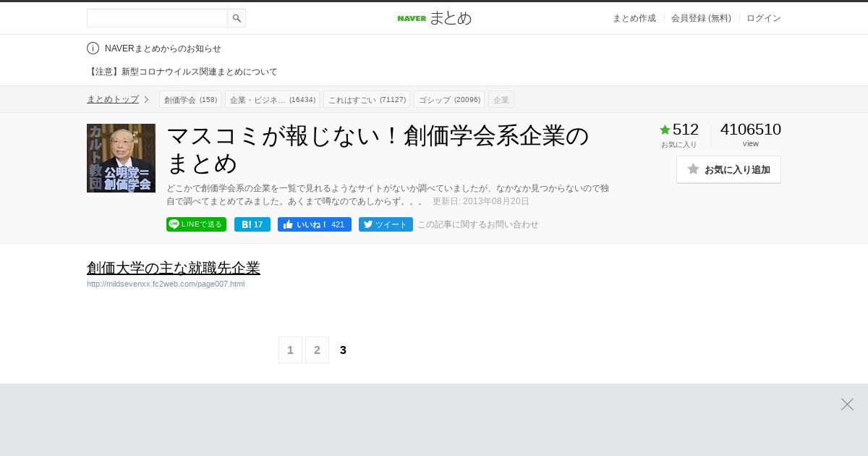868x456 pixels.
Task: Open 会員登録 (無料) link
Action: click(701, 18)
